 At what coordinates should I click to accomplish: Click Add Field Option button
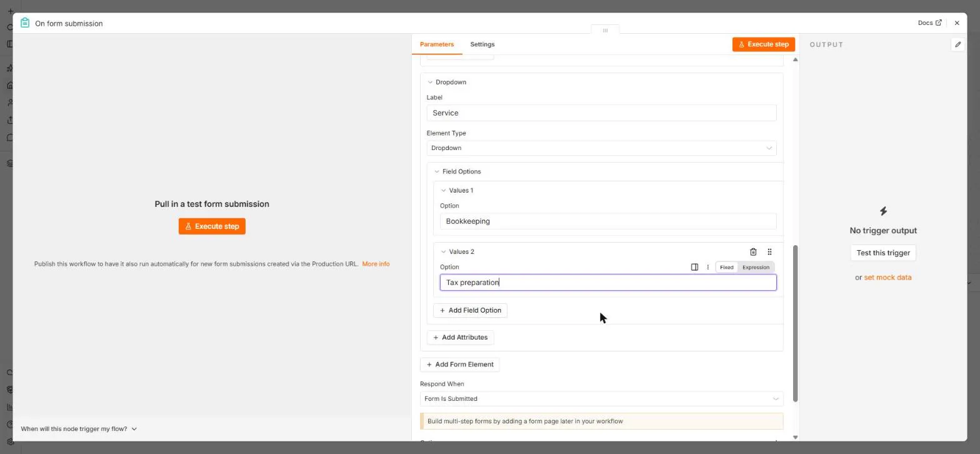click(x=470, y=310)
